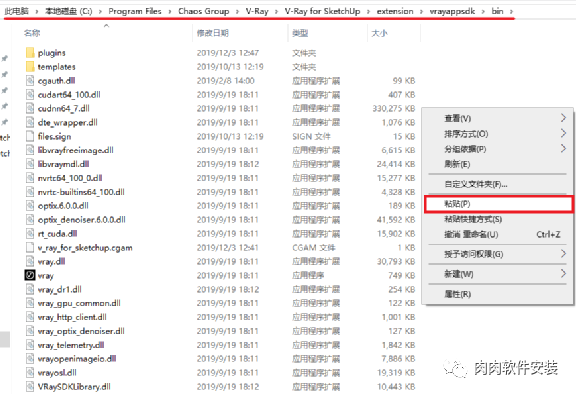576x394 pixels.
Task: Go to 此电脑 in the address path
Action: [x=17, y=11]
